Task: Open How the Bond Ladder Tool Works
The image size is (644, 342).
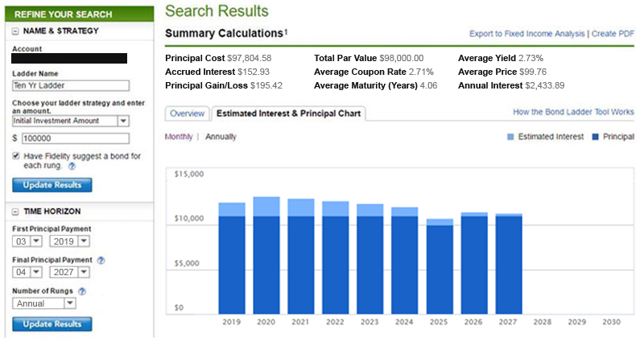Action: click(573, 113)
